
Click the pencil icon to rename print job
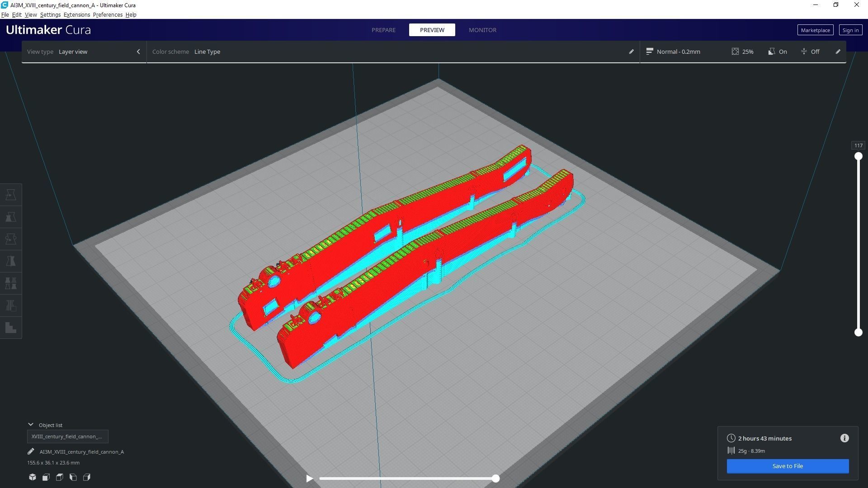[31, 451]
